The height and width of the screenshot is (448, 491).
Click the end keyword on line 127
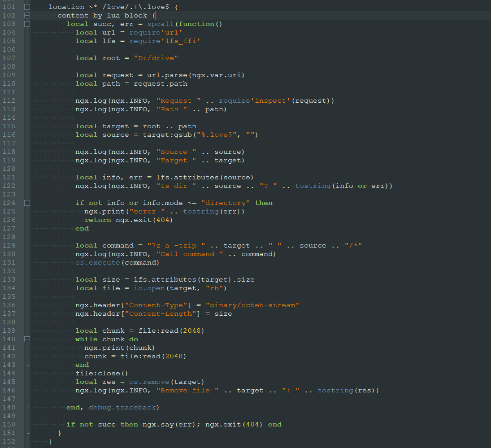[82, 229]
